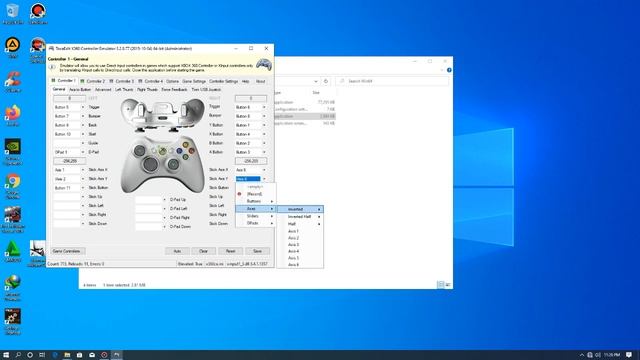Screen dimensions: 640x360
Task: Click the Clear button
Action: (x=204, y=251)
